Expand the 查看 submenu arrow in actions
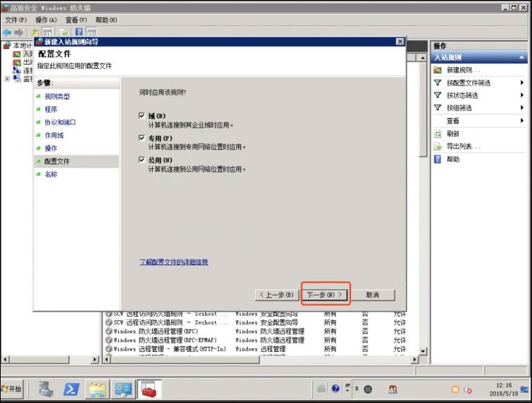 tap(522, 121)
